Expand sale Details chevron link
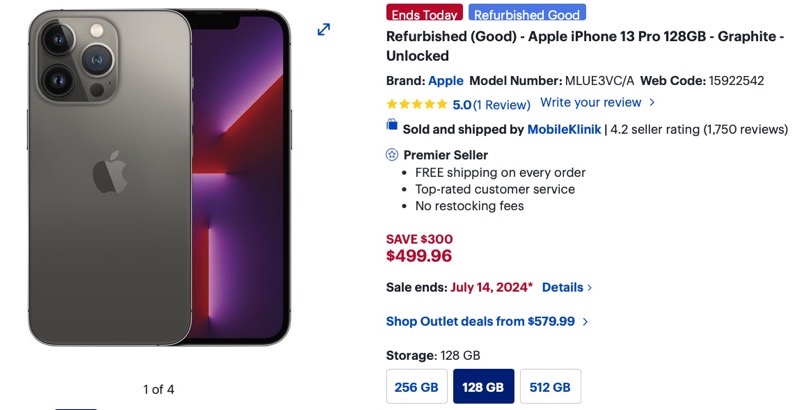This screenshot has height=410, width=800. [x=567, y=287]
